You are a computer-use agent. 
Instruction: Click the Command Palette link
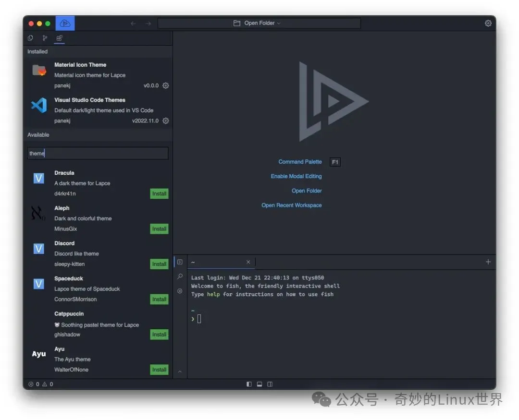pos(300,162)
